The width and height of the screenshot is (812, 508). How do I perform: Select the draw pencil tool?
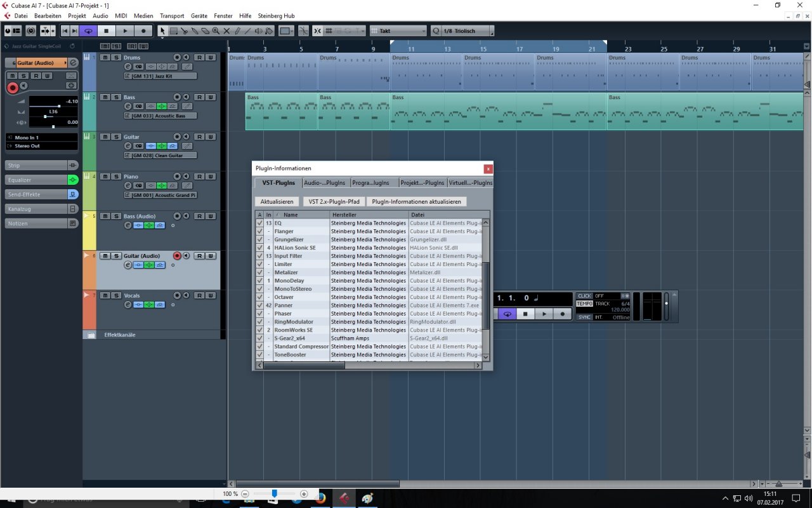pyautogui.click(x=237, y=30)
